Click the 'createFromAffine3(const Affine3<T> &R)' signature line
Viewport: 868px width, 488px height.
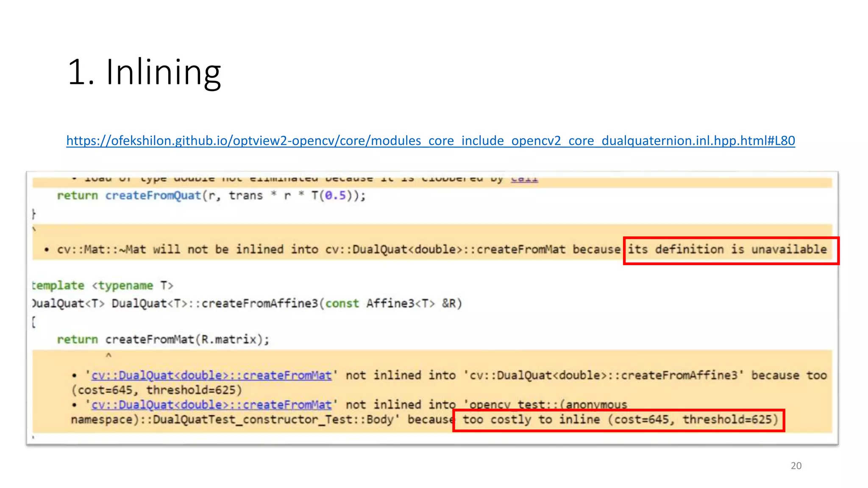(x=247, y=304)
